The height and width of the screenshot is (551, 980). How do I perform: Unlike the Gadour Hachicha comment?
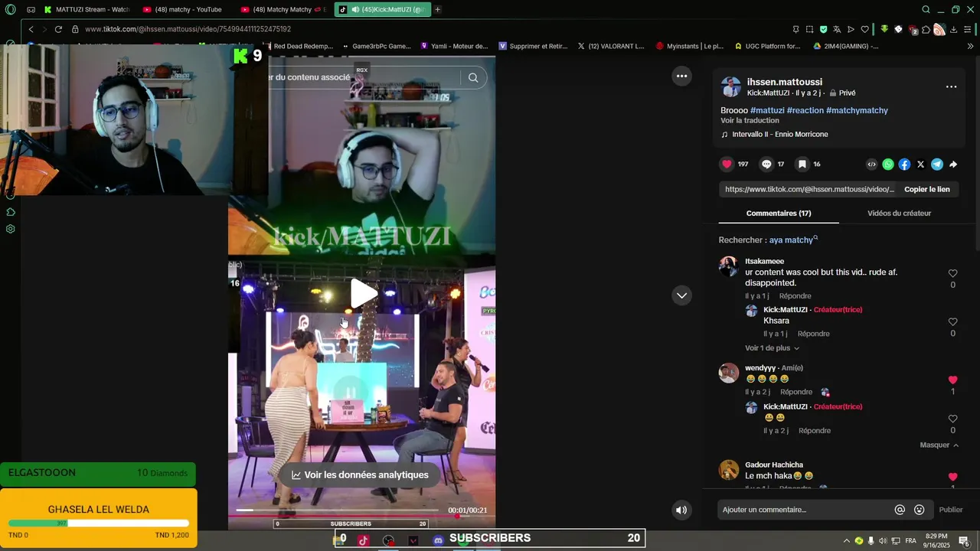(x=952, y=476)
